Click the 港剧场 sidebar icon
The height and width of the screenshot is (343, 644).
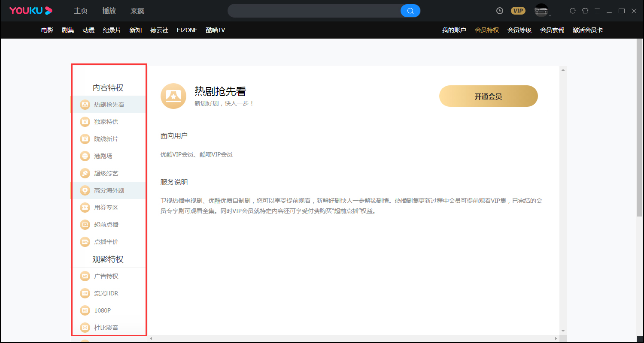[85, 156]
